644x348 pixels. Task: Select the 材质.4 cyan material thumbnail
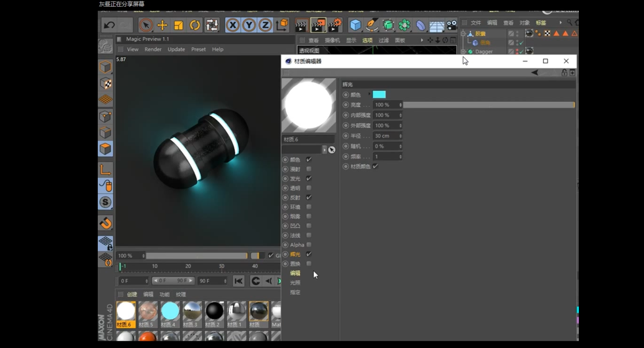170,311
